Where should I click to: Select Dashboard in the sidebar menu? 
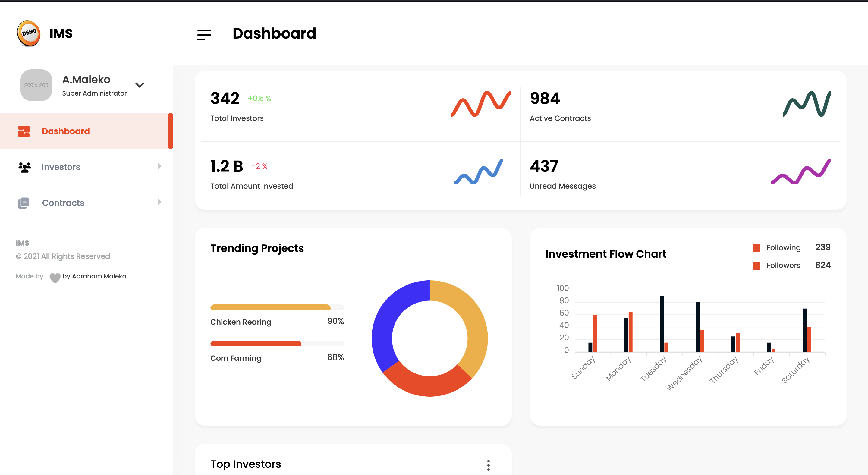[x=66, y=131]
